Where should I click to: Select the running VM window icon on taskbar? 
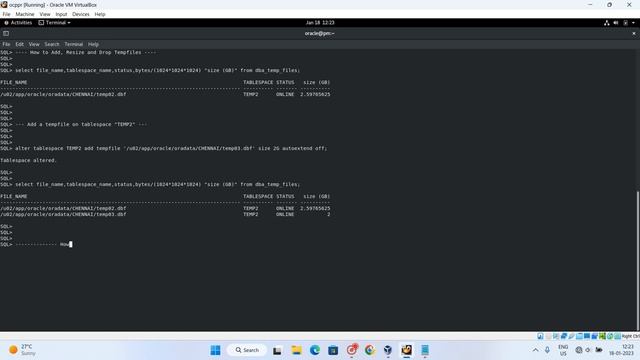[x=407, y=350]
